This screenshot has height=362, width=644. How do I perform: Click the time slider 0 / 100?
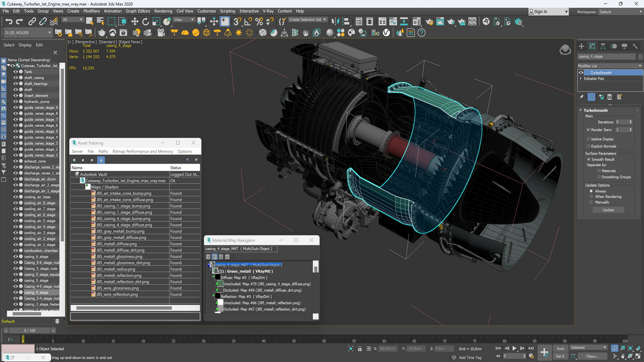click(30, 330)
